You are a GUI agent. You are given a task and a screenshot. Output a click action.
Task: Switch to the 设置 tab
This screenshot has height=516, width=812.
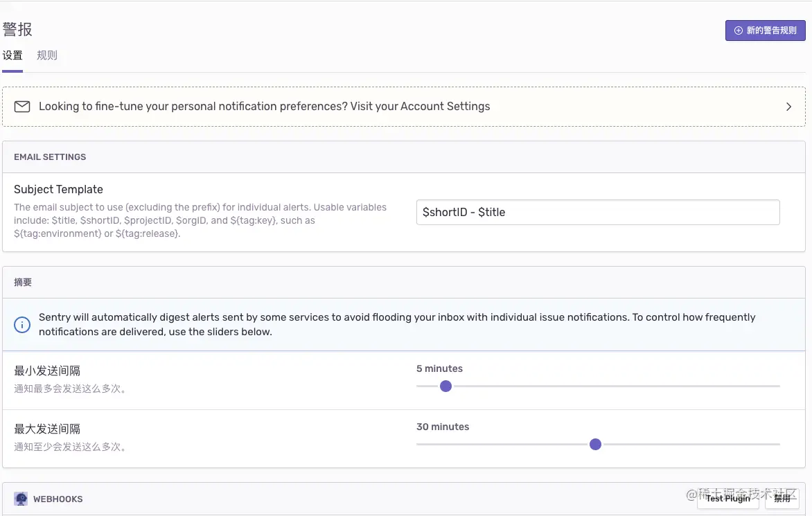[x=12, y=55]
